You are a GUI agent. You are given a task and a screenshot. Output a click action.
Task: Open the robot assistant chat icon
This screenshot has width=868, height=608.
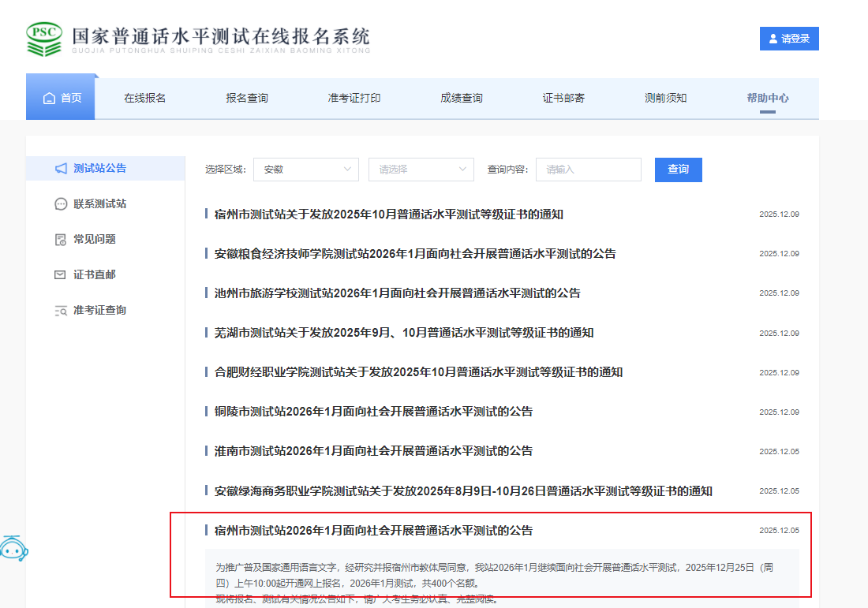(13, 548)
